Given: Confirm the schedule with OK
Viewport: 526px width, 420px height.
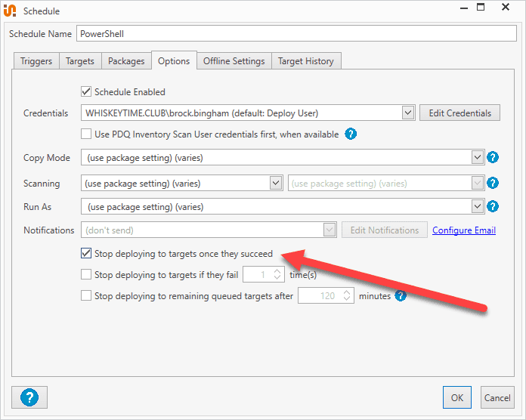Looking at the screenshot, I should click(457, 397).
